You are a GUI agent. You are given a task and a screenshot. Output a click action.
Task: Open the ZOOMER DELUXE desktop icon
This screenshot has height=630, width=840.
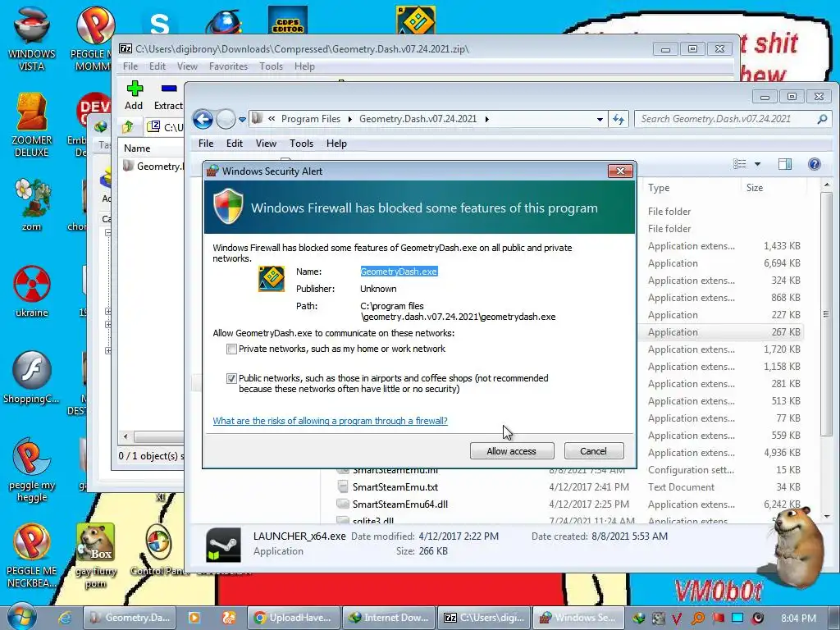click(32, 126)
